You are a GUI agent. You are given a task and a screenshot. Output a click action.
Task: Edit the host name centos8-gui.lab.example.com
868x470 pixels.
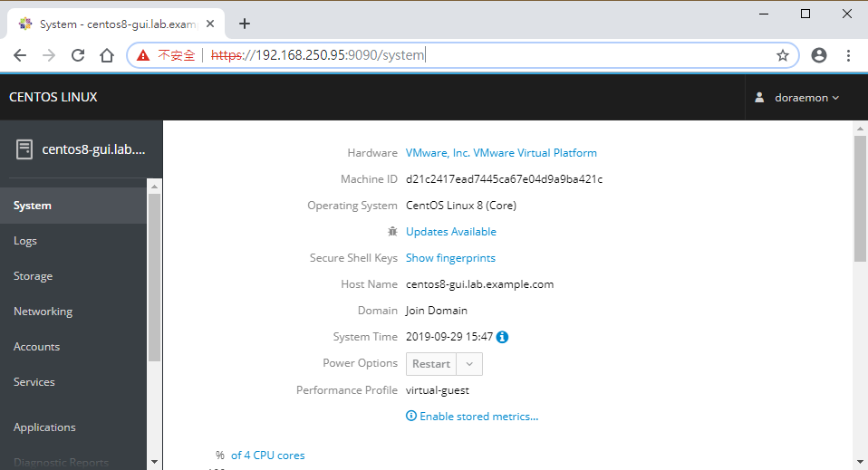pos(479,284)
